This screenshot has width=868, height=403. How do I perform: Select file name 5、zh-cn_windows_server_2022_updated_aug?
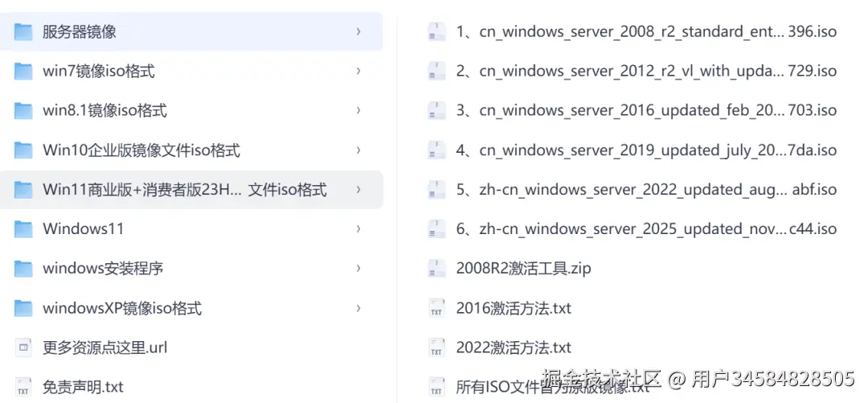point(646,190)
